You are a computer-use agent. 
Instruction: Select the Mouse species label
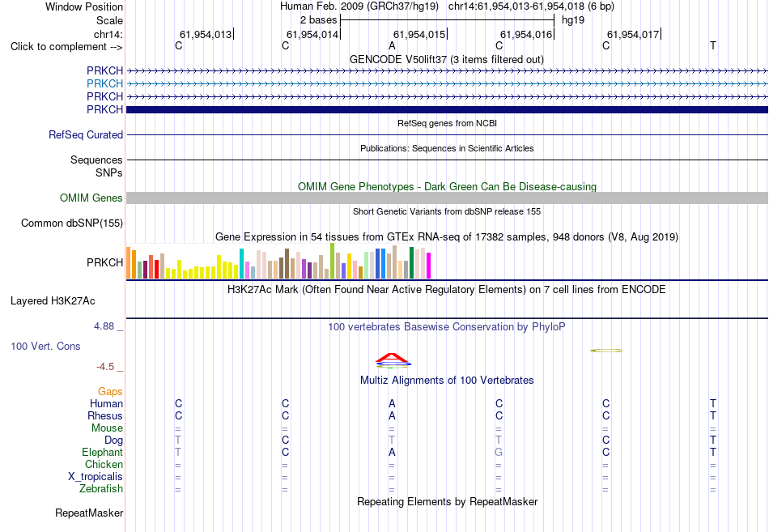[107, 428]
